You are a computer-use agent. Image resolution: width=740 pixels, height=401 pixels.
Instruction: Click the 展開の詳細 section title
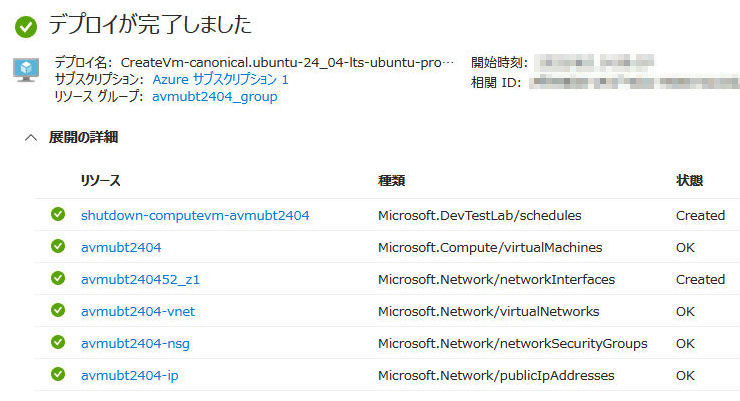coord(84,137)
